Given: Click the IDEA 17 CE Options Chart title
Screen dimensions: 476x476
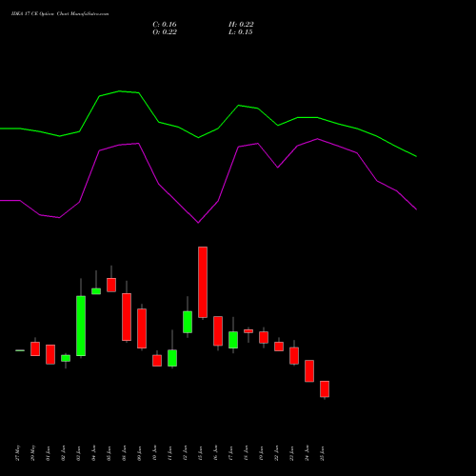Looking at the screenshot, I should (60, 14).
